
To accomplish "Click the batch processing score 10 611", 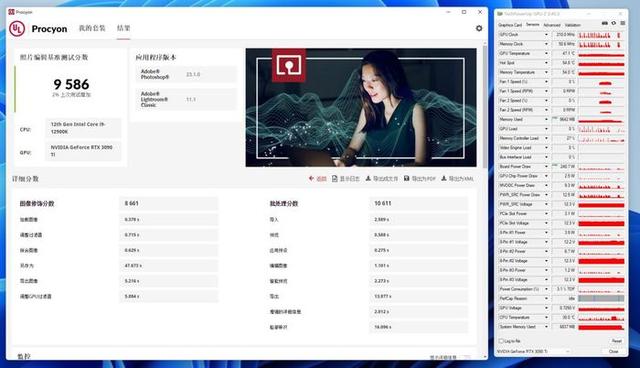I will click(x=418, y=203).
